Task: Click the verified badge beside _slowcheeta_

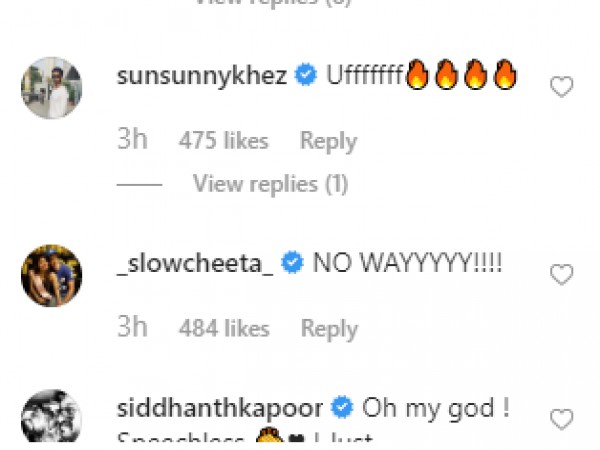Action: point(293,264)
